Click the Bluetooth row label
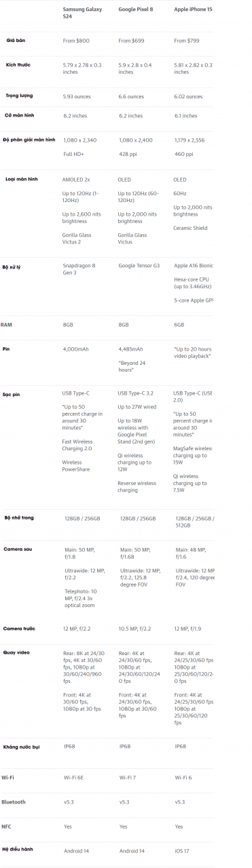 click(14, 802)
